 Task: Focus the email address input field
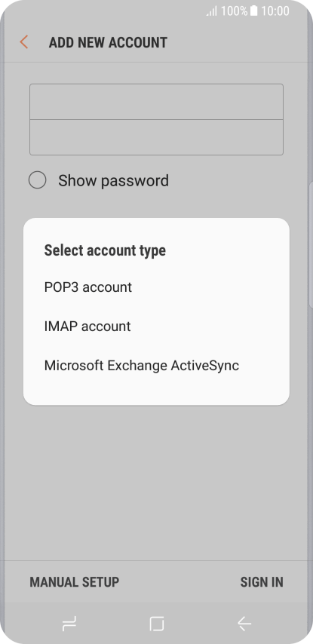[x=157, y=102]
